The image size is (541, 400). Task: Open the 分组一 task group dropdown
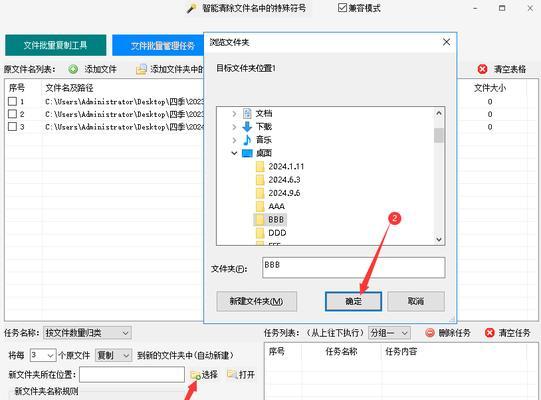pos(389,333)
